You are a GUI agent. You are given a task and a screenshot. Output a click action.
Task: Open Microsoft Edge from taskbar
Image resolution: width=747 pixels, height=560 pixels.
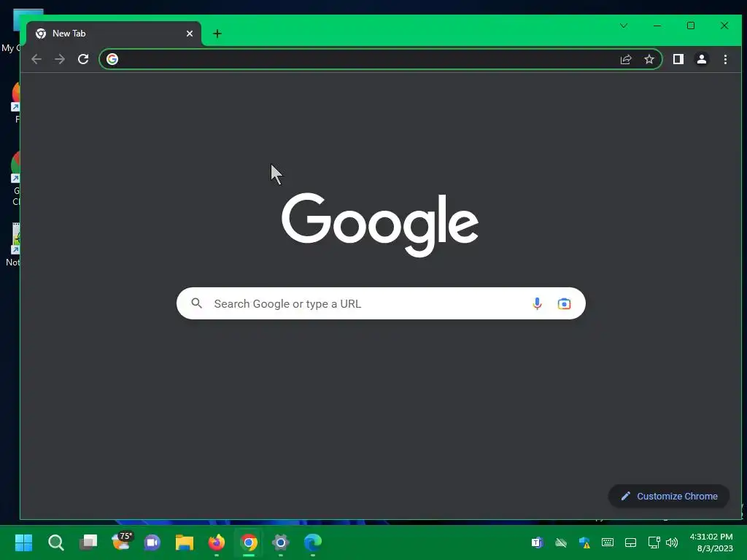coord(313,542)
